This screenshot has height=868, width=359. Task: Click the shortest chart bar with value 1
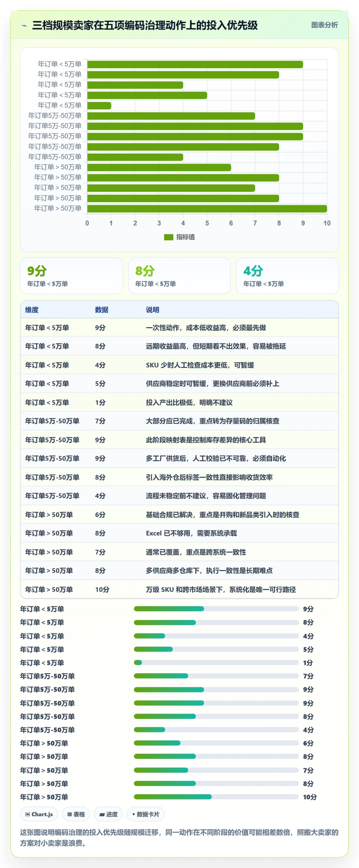click(99, 105)
